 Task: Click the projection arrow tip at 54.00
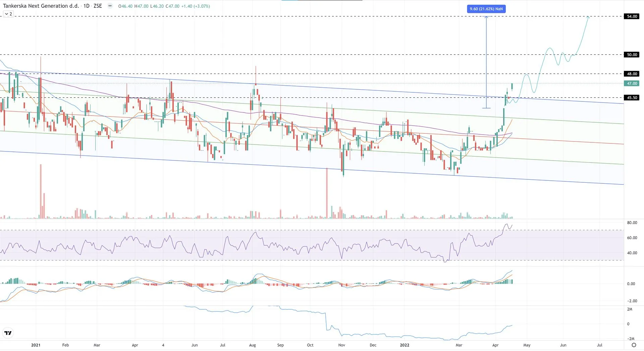(x=588, y=16)
